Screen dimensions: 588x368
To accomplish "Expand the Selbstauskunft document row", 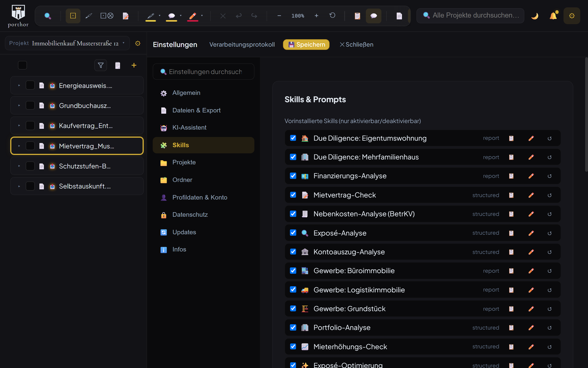I will [19, 186].
